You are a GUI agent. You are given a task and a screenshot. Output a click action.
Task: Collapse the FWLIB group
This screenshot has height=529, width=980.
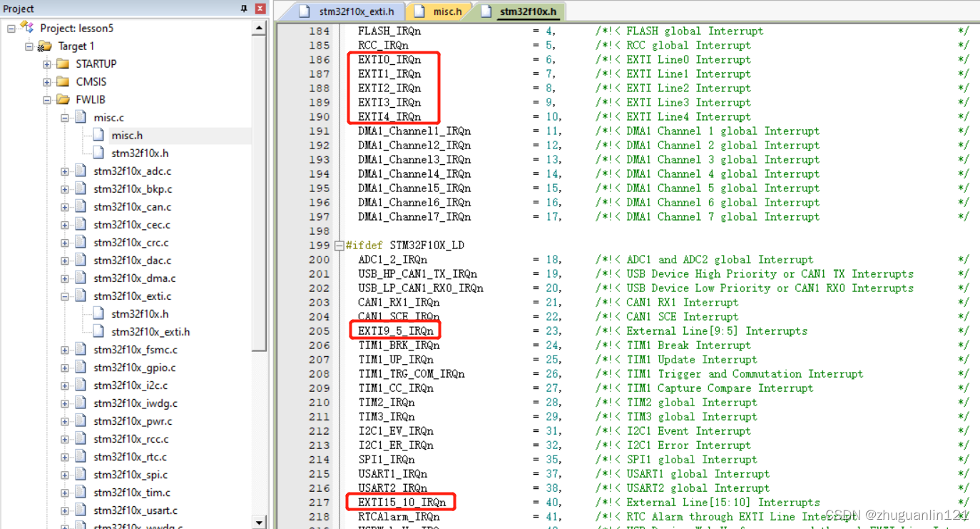tap(47, 100)
